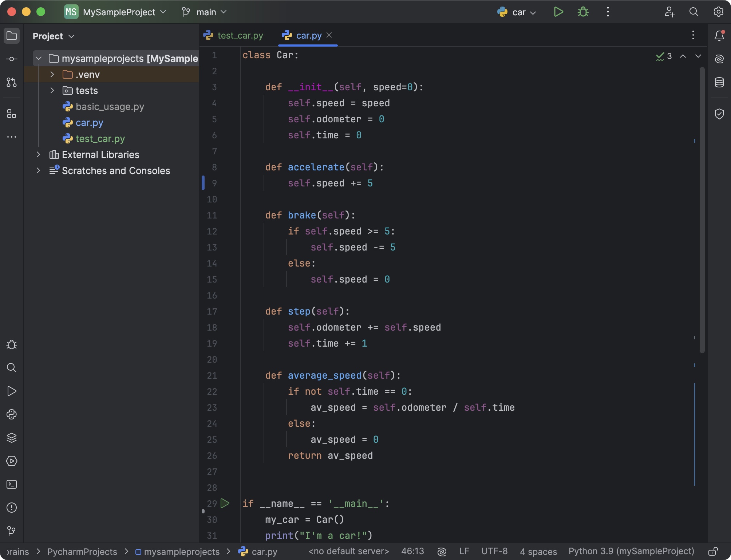Open the Database tool window
The image size is (731, 560).
coord(719,82)
